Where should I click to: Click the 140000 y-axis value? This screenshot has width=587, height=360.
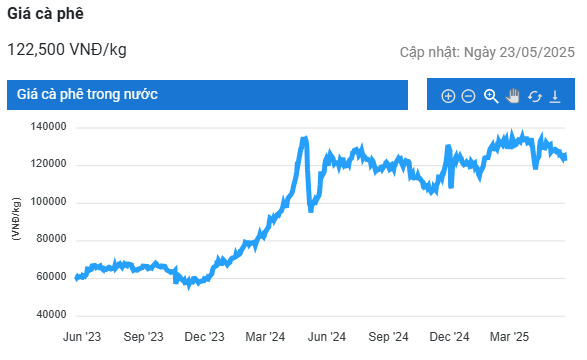[x=48, y=126]
